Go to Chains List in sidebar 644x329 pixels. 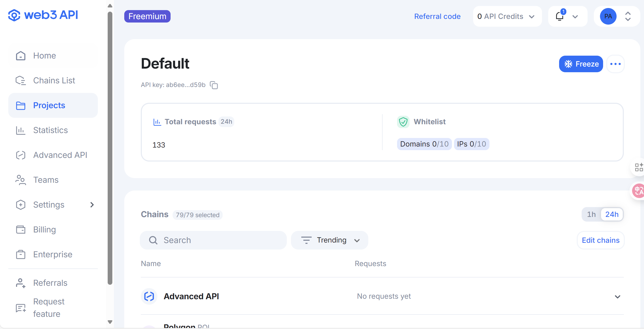[x=54, y=81]
